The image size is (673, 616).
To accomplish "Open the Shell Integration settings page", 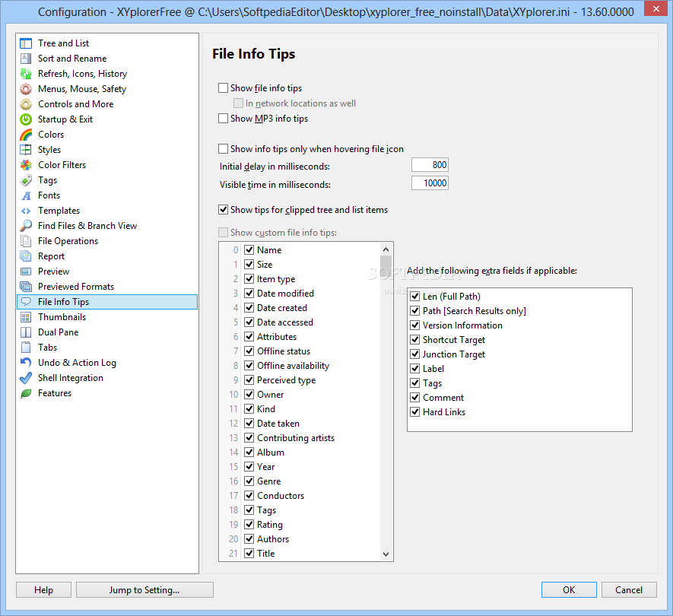I will coord(107,378).
